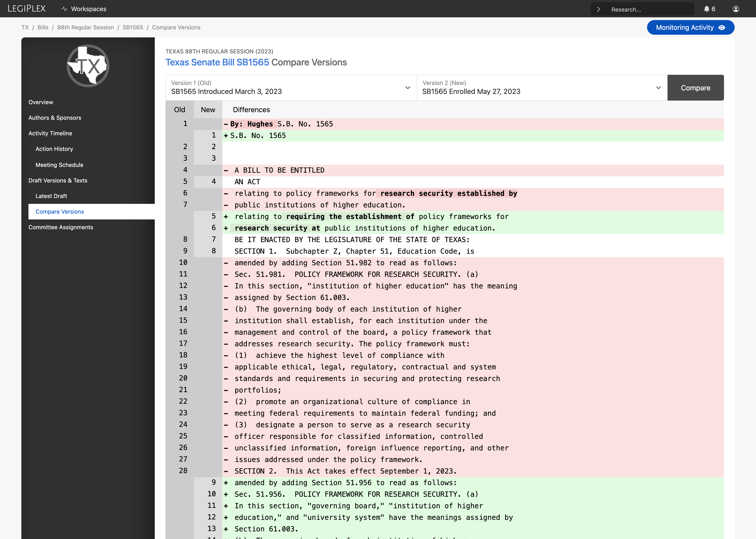756x539 pixels.
Task: Click the Version 1 dropdown chevron
Action: click(x=408, y=88)
